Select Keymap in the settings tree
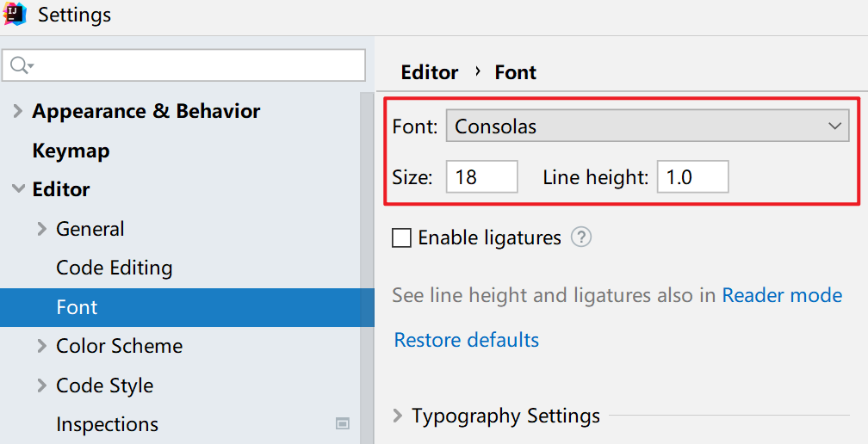Viewport: 868px width, 444px height. pos(71,151)
